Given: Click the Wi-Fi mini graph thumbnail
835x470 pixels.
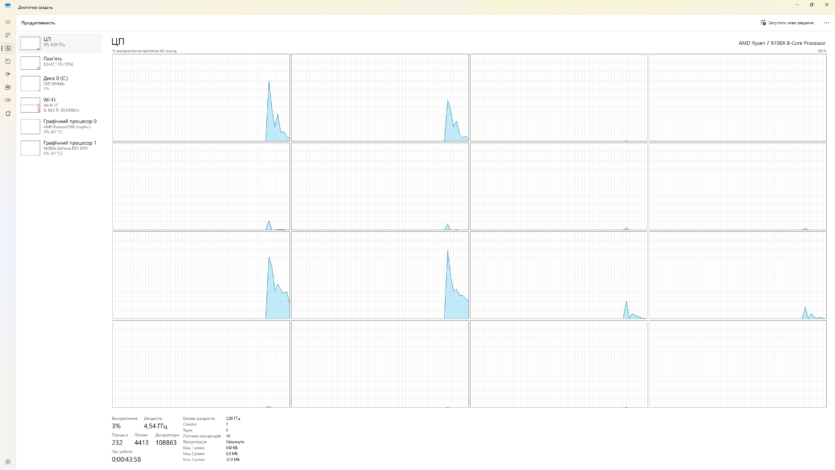Looking at the screenshot, I should pos(30,105).
